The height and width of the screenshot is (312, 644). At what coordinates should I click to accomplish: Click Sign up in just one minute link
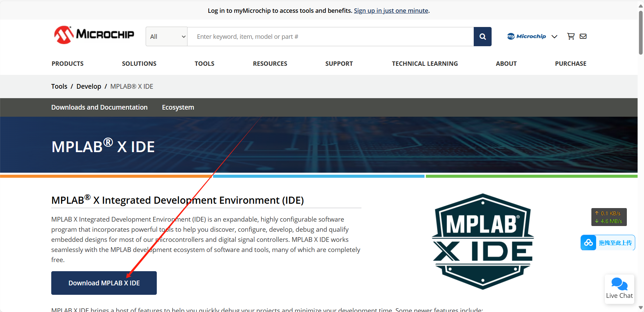tap(391, 10)
